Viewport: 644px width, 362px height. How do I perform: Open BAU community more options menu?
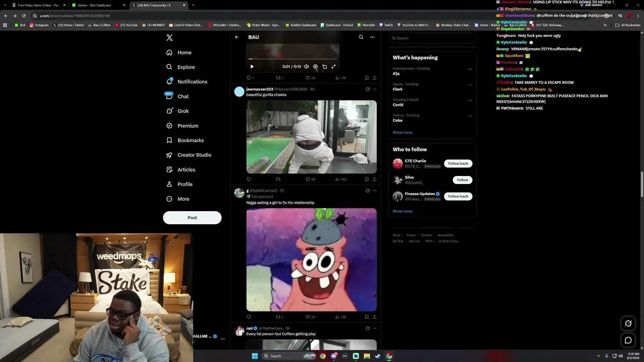(372, 37)
